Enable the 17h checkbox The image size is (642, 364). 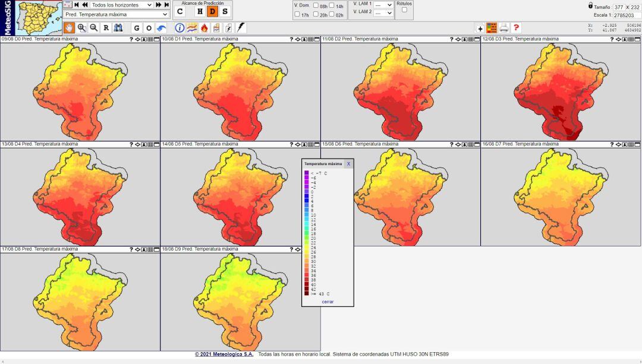(x=297, y=14)
